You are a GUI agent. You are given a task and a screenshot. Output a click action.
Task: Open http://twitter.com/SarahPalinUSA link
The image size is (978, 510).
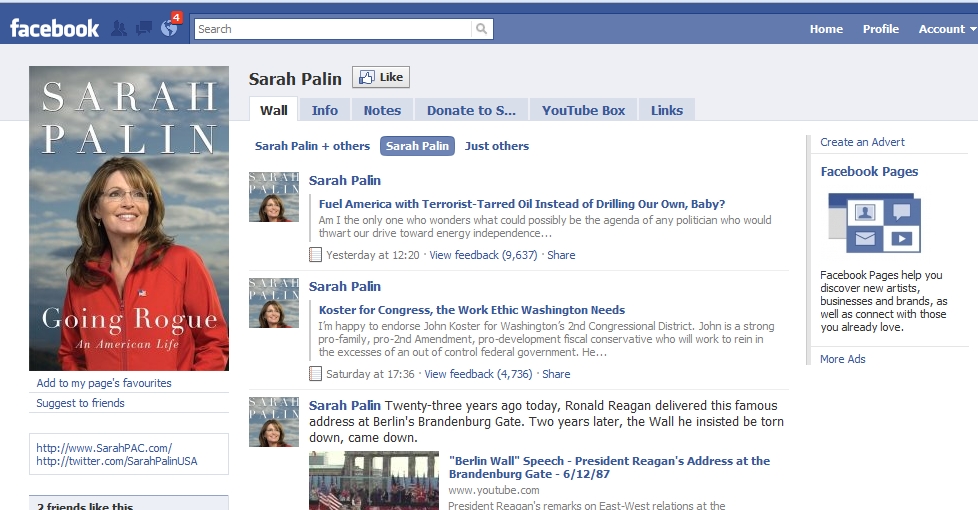coord(117,461)
